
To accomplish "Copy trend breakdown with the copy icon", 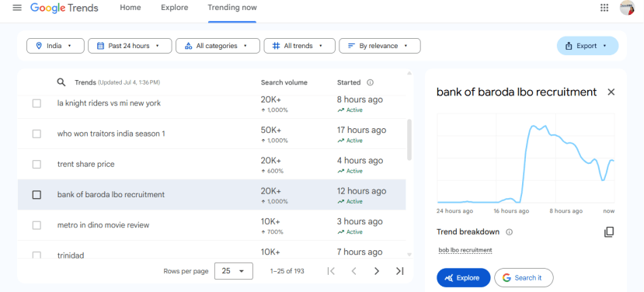I will pos(609,232).
